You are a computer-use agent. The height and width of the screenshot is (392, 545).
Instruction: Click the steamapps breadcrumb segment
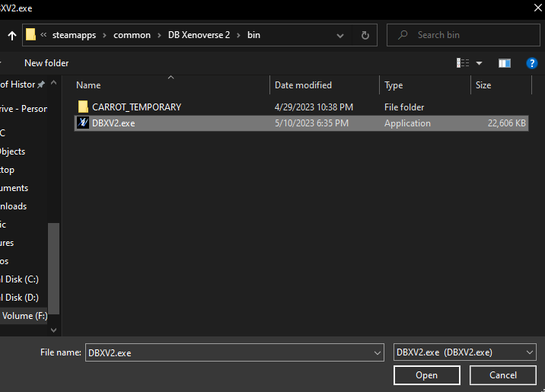[75, 35]
